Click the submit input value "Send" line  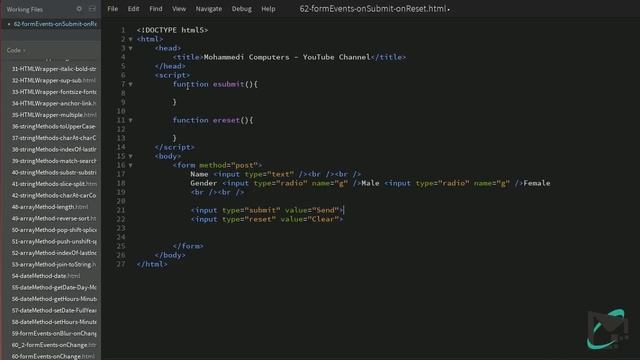(267, 210)
